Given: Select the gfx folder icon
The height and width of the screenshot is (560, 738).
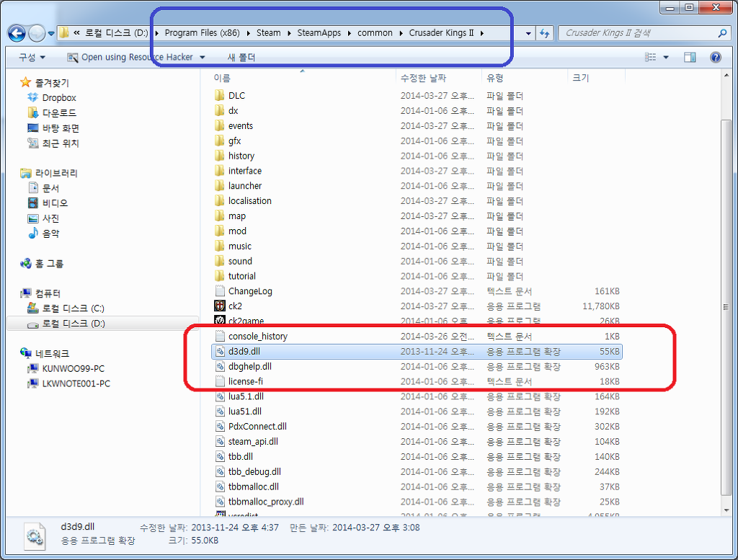Looking at the screenshot, I should coord(219,141).
